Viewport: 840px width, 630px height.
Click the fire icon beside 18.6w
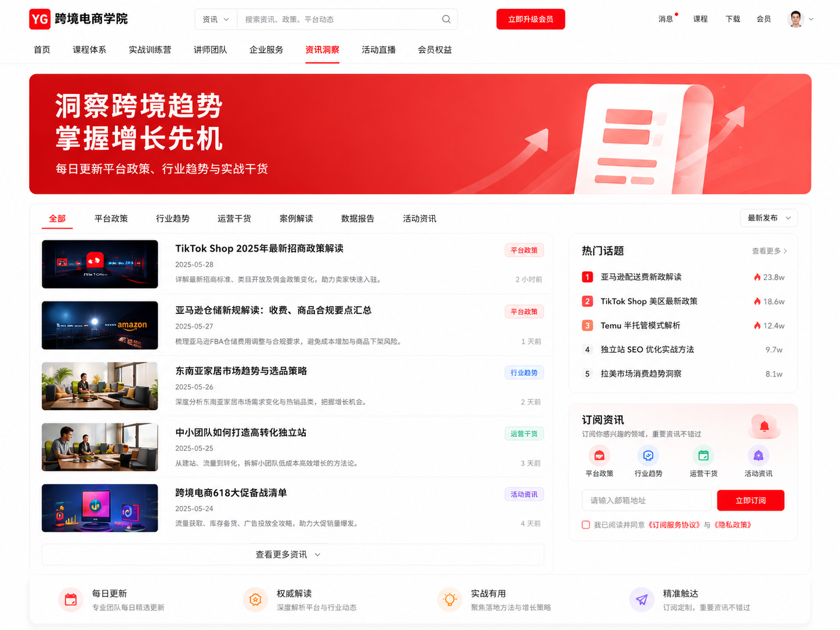(757, 302)
